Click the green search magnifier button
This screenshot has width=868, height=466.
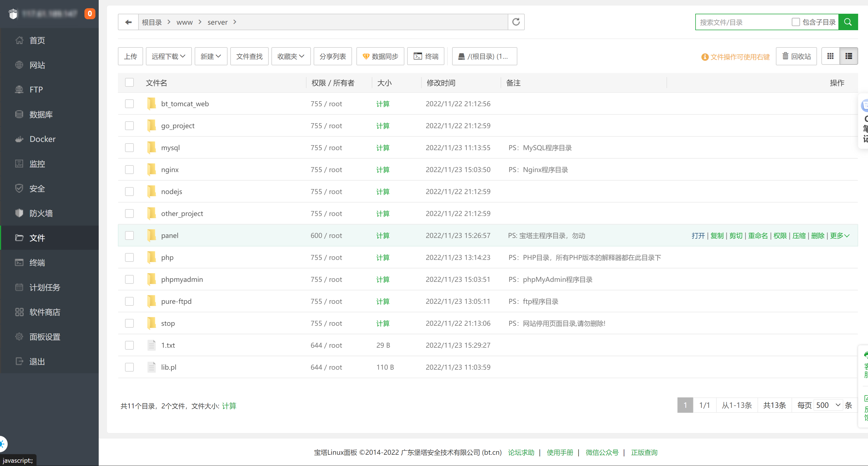coord(848,22)
